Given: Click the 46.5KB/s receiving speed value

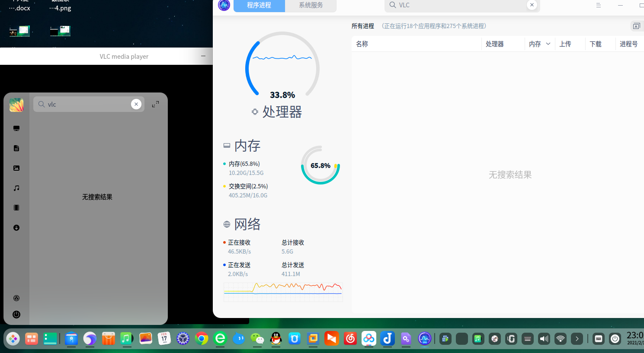Looking at the screenshot, I should click(x=240, y=251).
